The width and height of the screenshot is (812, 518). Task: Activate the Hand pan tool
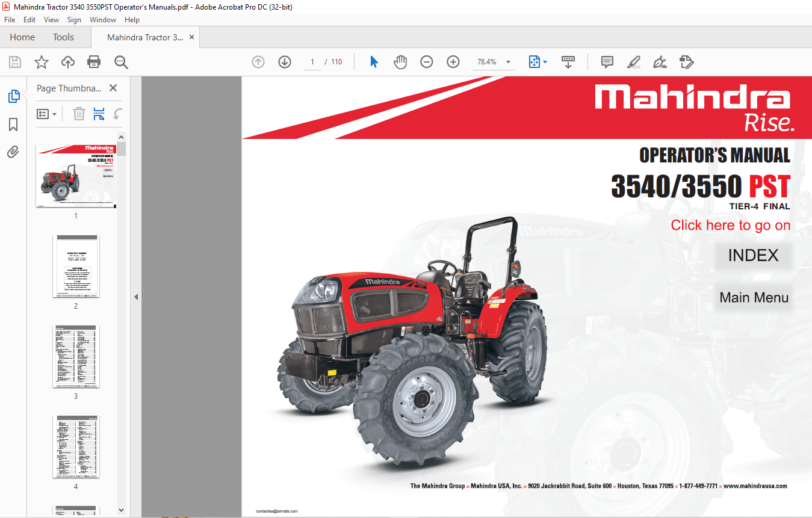pyautogui.click(x=400, y=62)
